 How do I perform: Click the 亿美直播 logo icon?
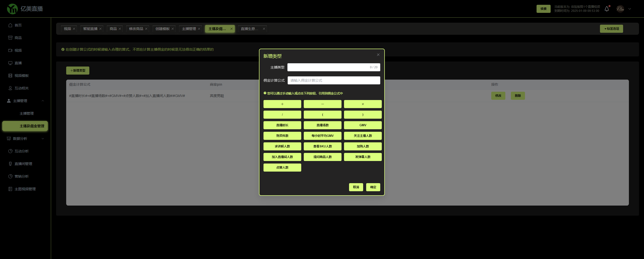12,9
